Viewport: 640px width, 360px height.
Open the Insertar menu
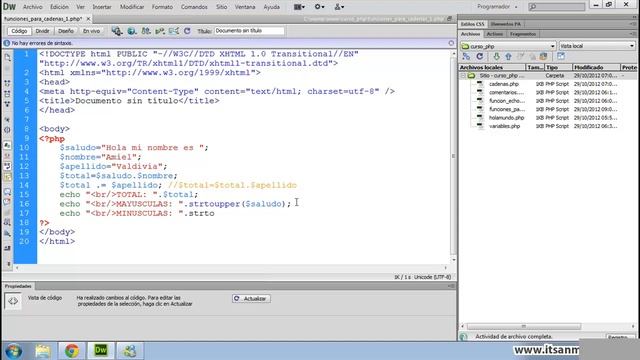102,7
